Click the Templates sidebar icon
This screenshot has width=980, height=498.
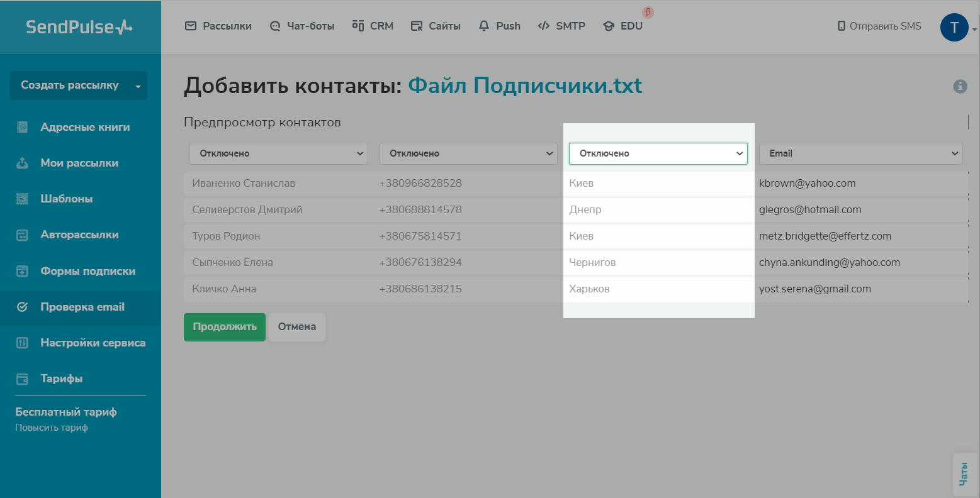pyautogui.click(x=22, y=199)
